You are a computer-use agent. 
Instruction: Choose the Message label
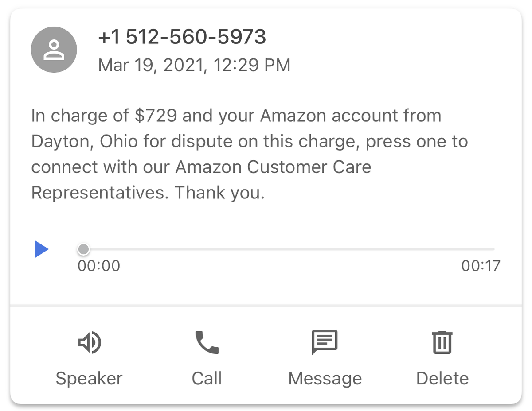tap(325, 378)
